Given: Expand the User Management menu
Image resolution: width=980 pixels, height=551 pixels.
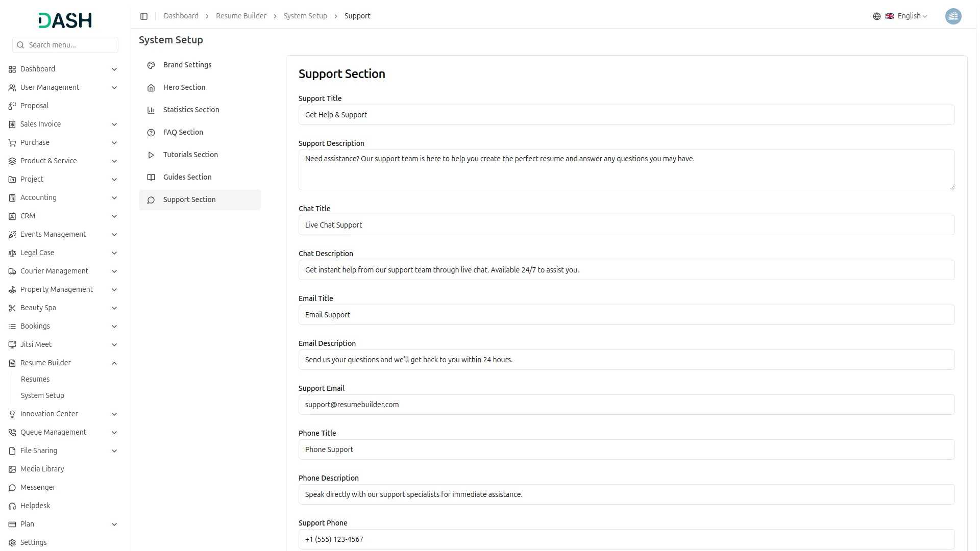Looking at the screenshot, I should coord(50,87).
